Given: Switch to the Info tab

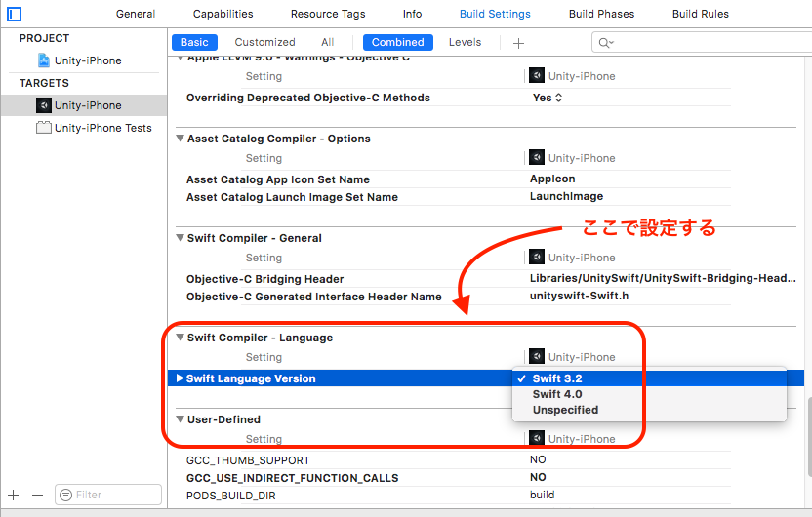Looking at the screenshot, I should pos(412,14).
